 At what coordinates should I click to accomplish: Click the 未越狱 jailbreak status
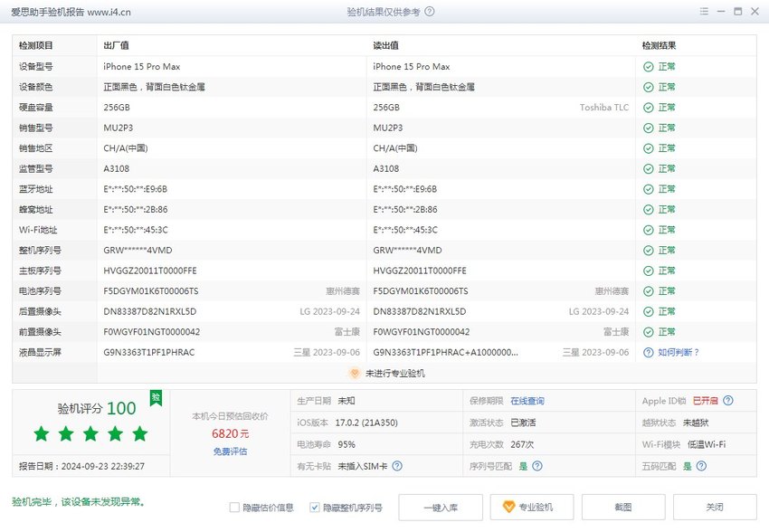click(x=696, y=423)
